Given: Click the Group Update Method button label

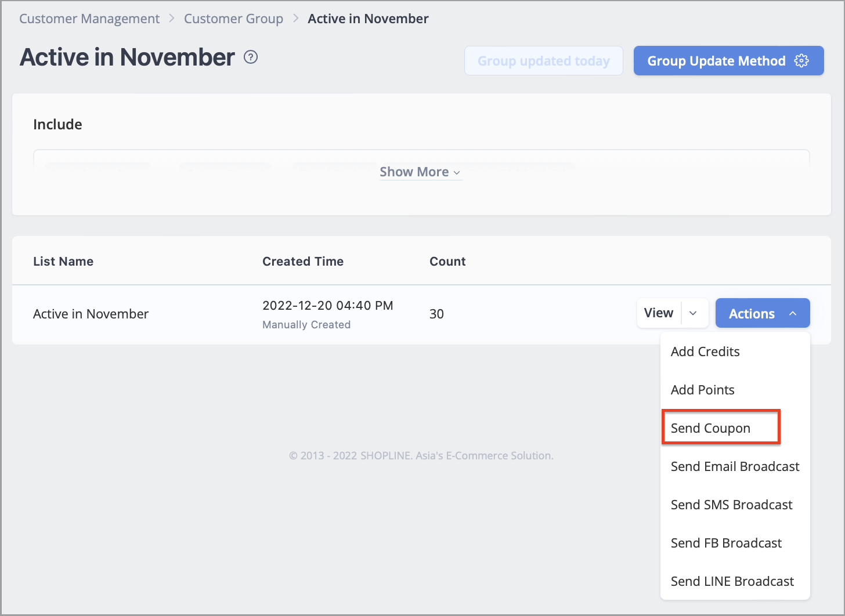Looking at the screenshot, I should click(x=716, y=61).
